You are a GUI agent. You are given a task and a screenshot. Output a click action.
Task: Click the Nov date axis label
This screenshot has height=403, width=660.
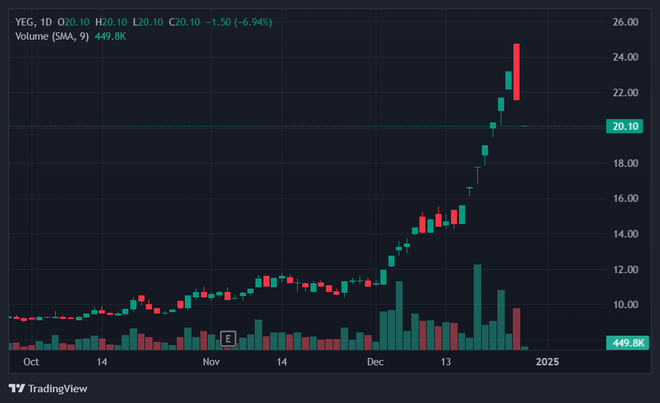[211, 362]
